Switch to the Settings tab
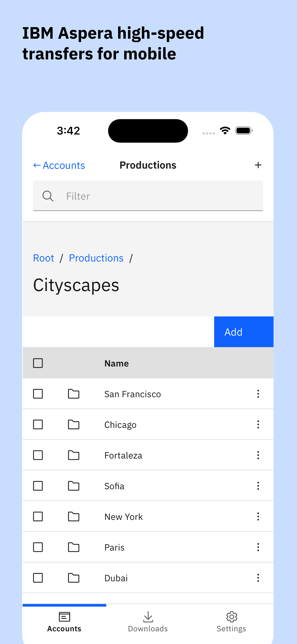This screenshot has width=297, height=644. (232, 622)
